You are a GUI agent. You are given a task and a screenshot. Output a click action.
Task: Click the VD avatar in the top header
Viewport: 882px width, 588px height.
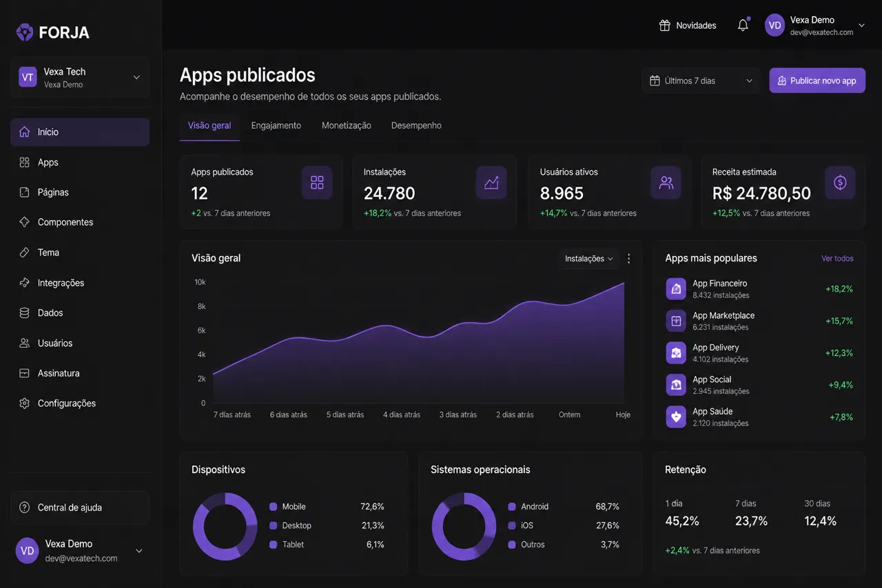775,25
